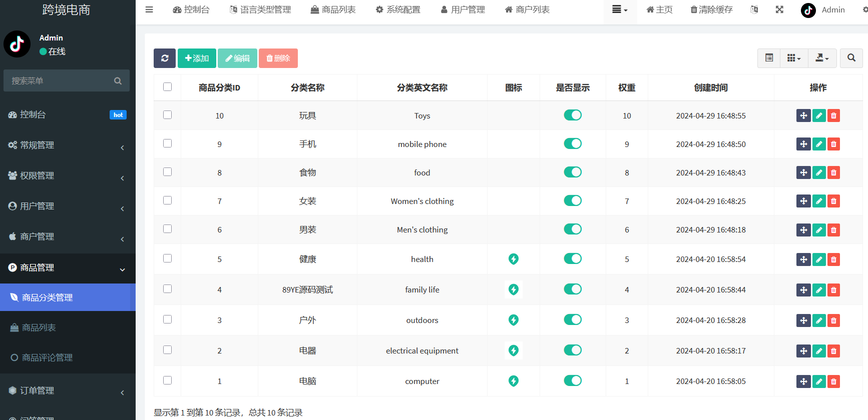Screen dimensions: 868x420
Task: Tick the checkbox for mobile phone row
Action: pyautogui.click(x=167, y=143)
